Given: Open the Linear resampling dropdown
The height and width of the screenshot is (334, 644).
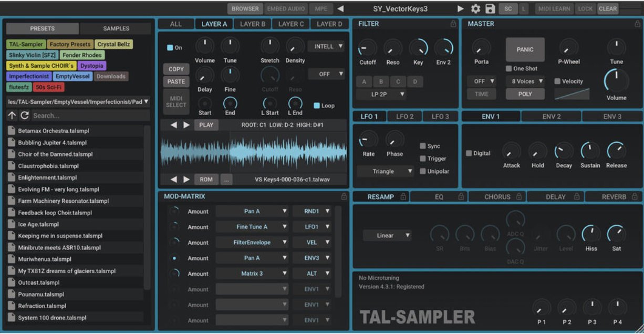Looking at the screenshot, I should (x=388, y=236).
